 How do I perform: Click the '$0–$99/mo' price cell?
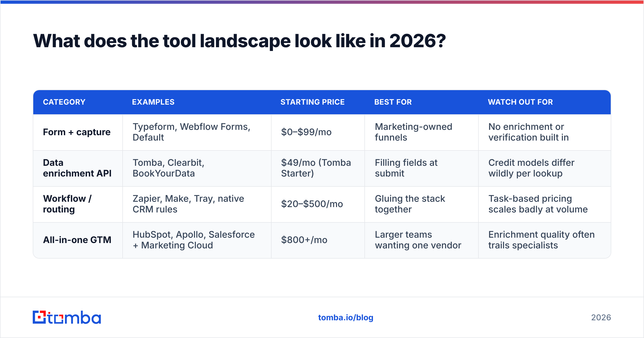pyautogui.click(x=318, y=132)
